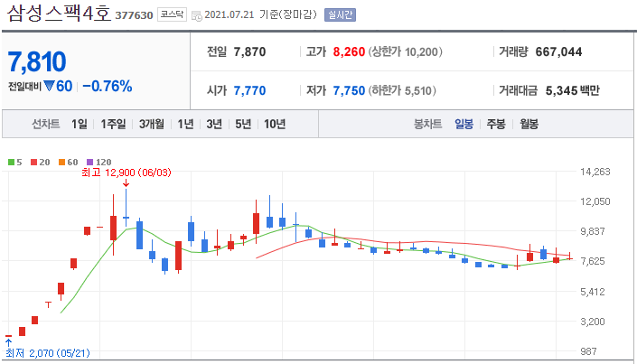The width and height of the screenshot is (637, 364).
Task: Click the purple 120-day moving average swatch
Action: coord(89,163)
